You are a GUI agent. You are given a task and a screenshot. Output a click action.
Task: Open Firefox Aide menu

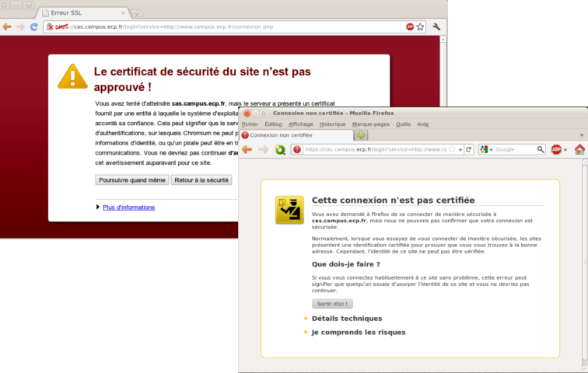pos(422,124)
